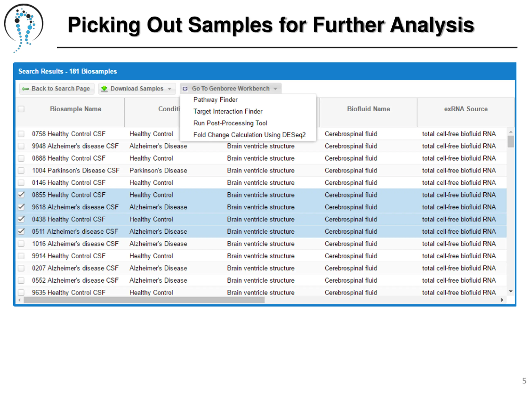
Task: Check the 0207 Alzheimer's disease CSF checkbox
Action: [x=21, y=268]
